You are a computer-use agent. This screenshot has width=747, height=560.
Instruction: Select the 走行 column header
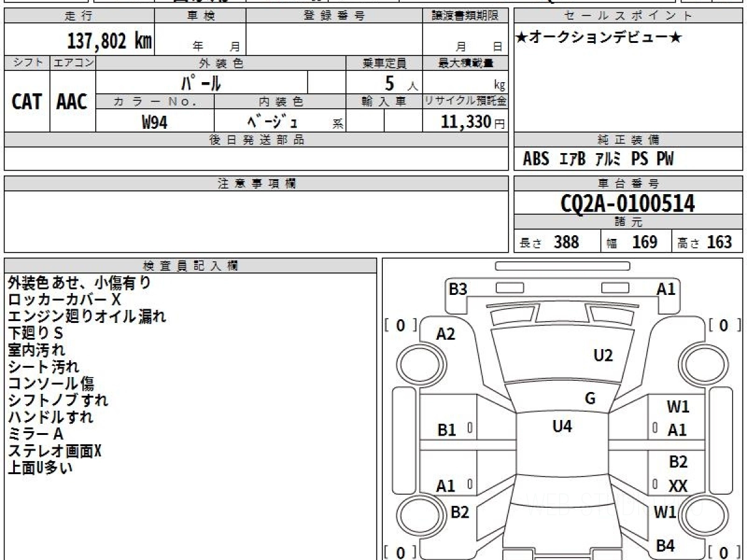78,16
